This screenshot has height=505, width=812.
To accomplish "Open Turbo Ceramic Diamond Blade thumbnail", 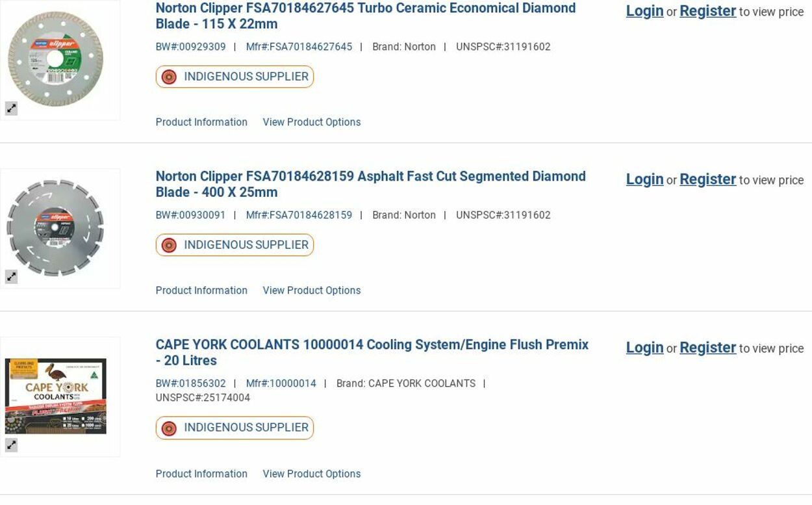I will pyautogui.click(x=56, y=58).
